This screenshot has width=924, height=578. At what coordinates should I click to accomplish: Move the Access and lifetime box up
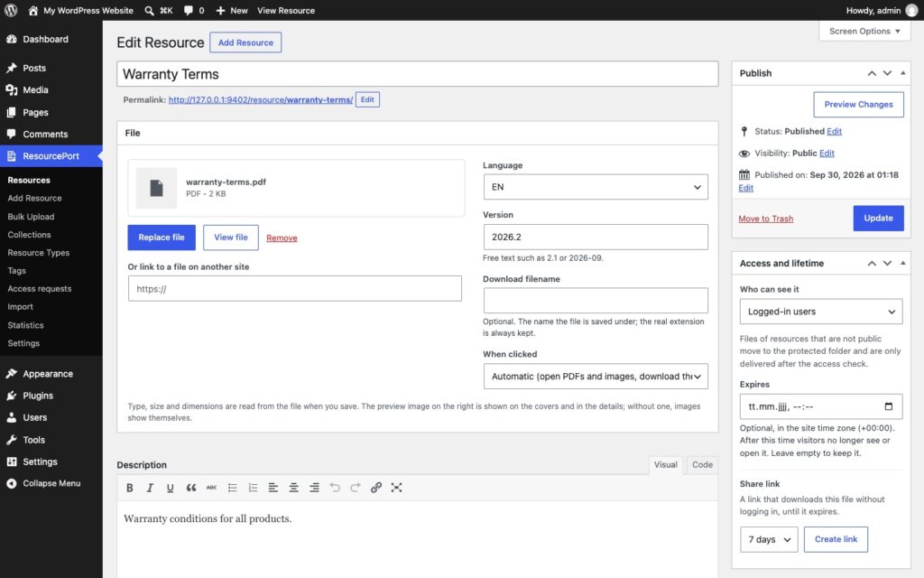pyautogui.click(x=872, y=263)
